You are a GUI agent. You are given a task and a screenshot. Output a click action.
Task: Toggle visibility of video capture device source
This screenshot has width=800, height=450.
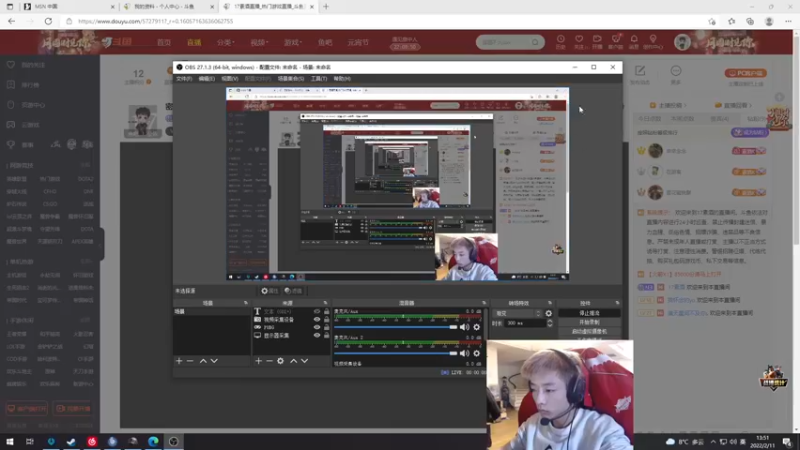[x=317, y=319]
